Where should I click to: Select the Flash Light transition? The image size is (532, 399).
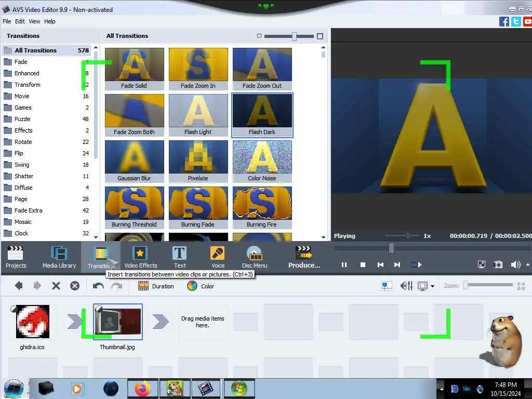tap(198, 115)
